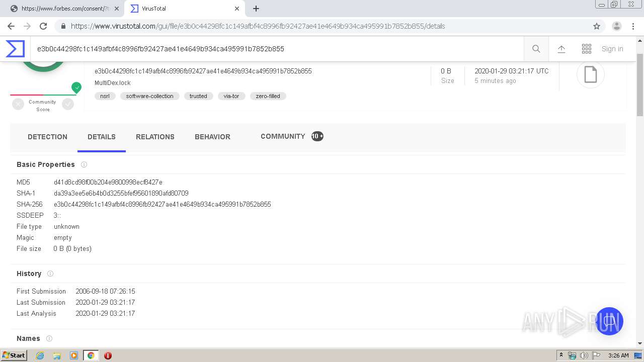The height and width of the screenshot is (362, 644).
Task: Bookmark page with star icon
Action: [597, 26]
